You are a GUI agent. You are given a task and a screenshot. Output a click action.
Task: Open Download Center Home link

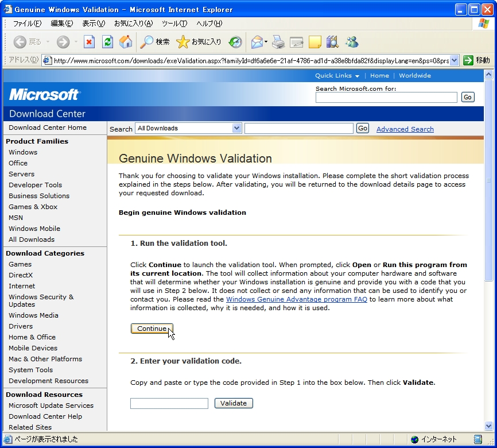[x=48, y=128]
